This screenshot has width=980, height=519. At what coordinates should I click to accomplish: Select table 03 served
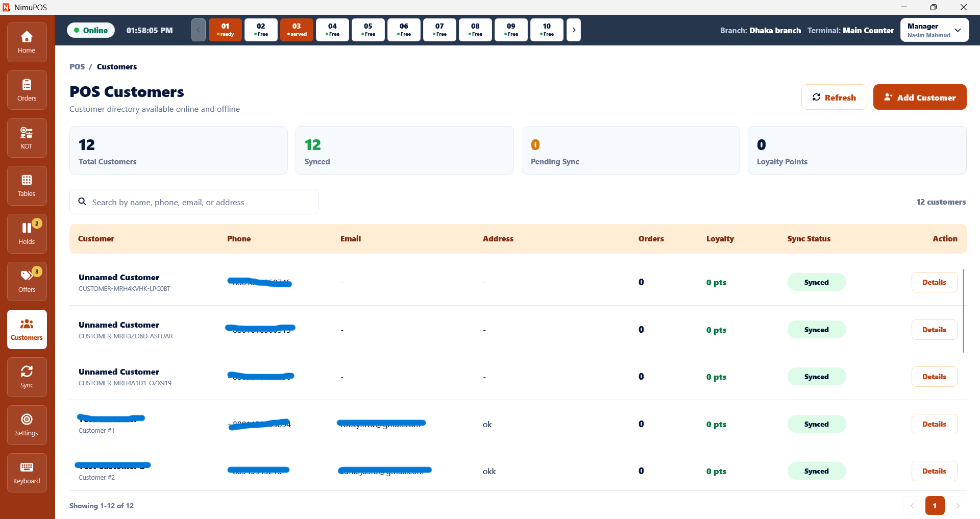point(297,30)
